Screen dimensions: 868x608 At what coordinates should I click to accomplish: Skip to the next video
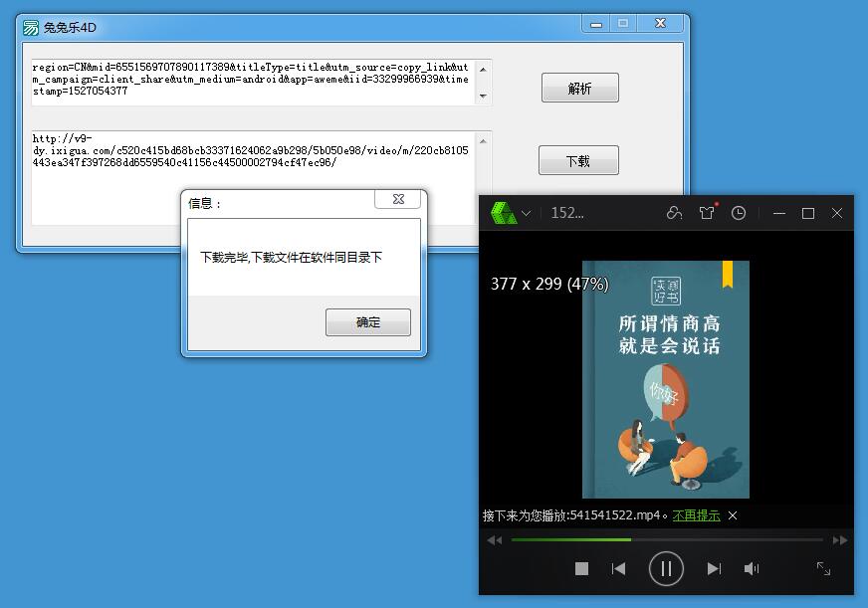pyautogui.click(x=714, y=568)
